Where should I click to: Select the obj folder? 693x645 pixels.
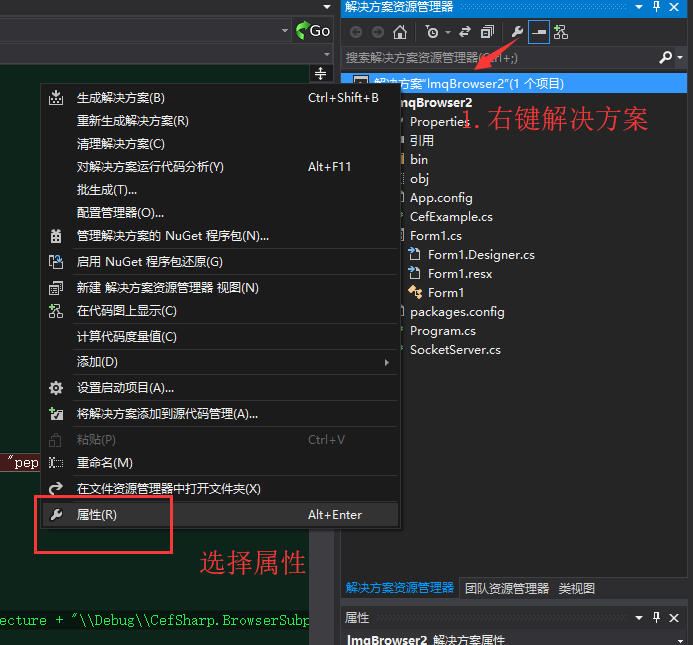coord(419,179)
